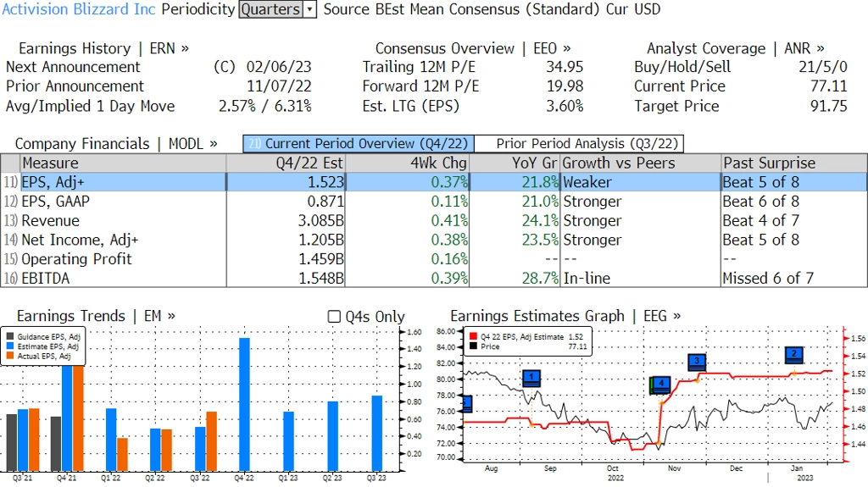Click red Q4 22 EPS Estimate legend swatch

[473, 336]
